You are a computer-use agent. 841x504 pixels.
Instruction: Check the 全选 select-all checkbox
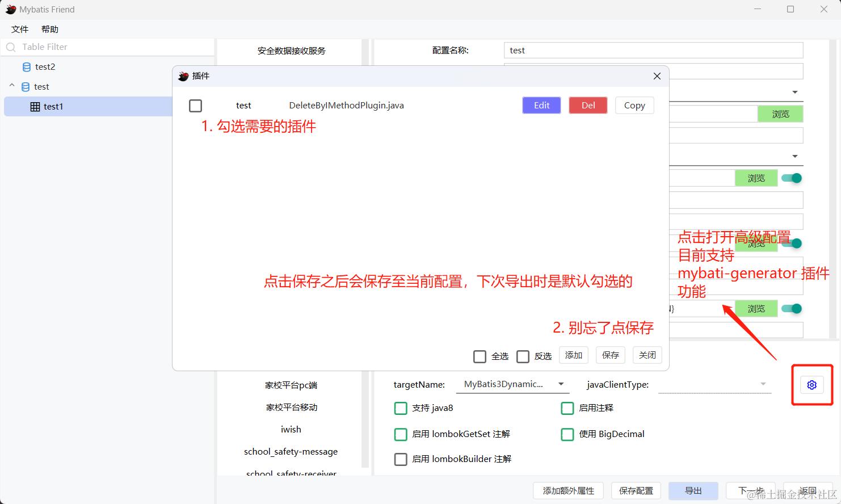[480, 356]
